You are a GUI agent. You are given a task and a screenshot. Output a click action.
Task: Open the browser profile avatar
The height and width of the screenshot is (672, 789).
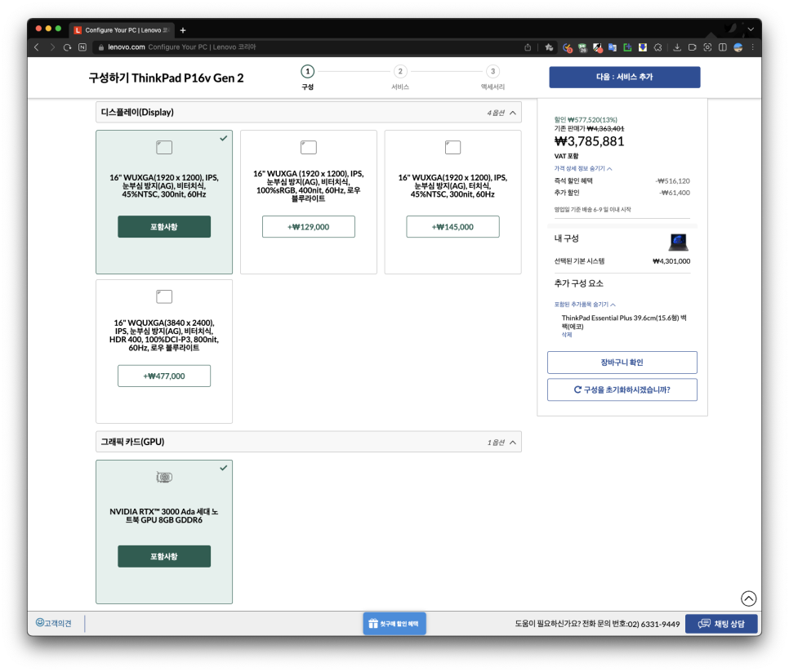click(x=738, y=47)
